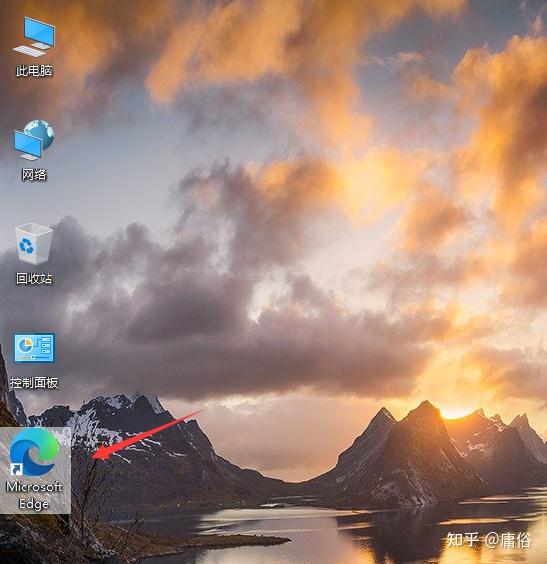Image resolution: width=547 pixels, height=564 pixels.
Task: Select the Microsoft Edge shortcut icon
Action: (34, 452)
